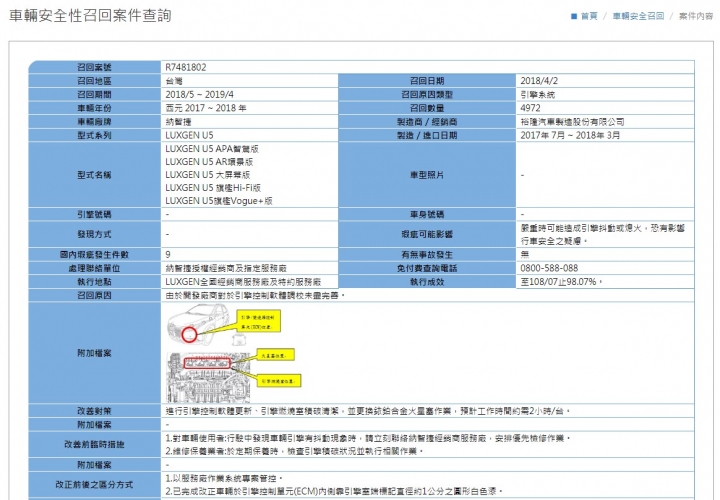Click the 案件內容 breadcrumb text
The width and height of the screenshot is (720, 500).
tap(696, 16)
